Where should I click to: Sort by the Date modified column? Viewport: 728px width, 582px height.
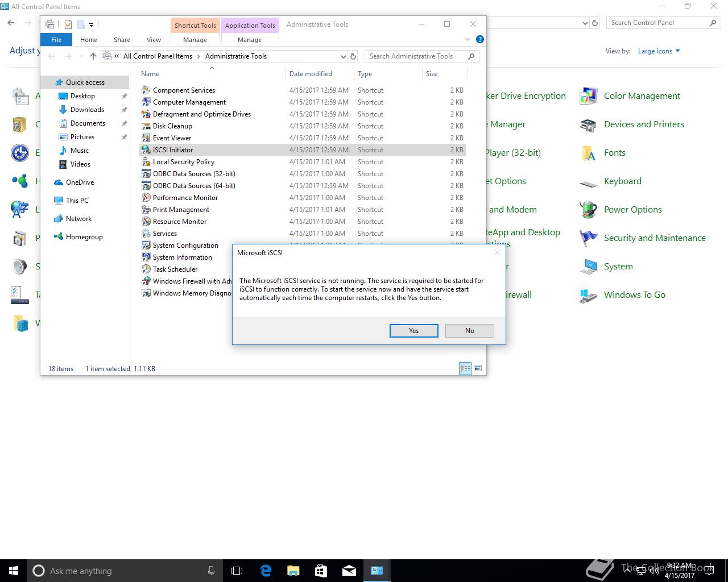tap(320, 74)
